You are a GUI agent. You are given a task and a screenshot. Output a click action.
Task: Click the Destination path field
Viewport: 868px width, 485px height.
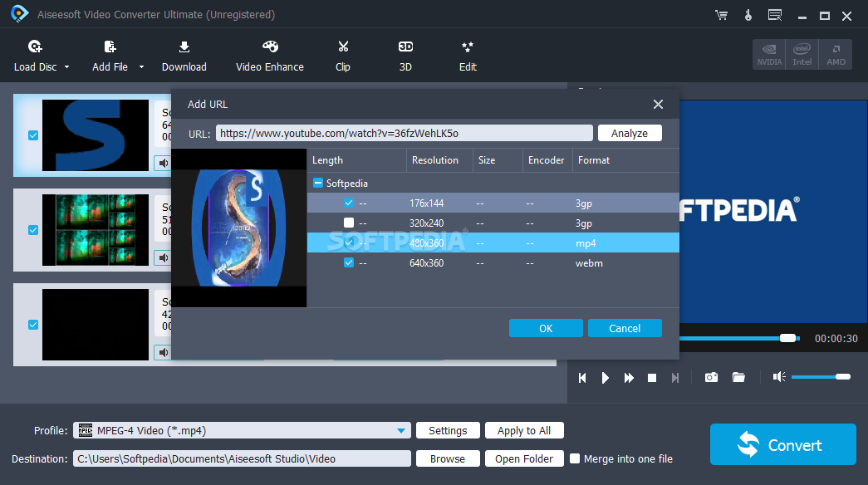pyautogui.click(x=242, y=459)
